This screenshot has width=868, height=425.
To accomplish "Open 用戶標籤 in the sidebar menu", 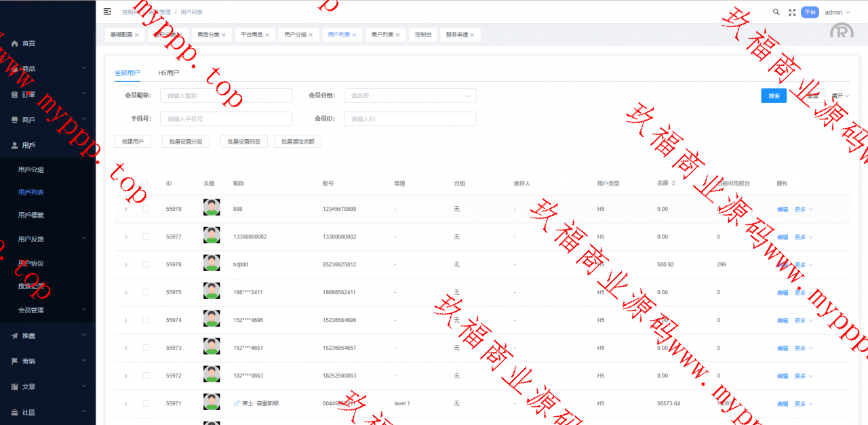I will [x=31, y=215].
